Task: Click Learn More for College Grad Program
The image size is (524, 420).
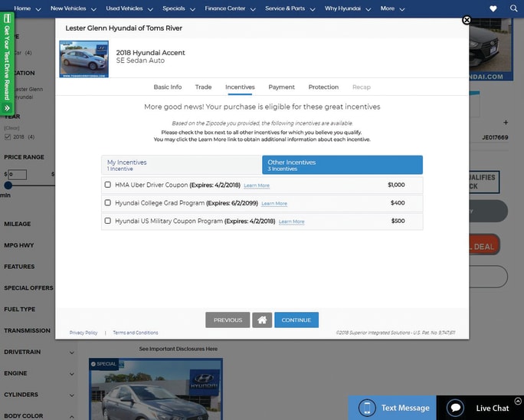Action: tap(274, 204)
